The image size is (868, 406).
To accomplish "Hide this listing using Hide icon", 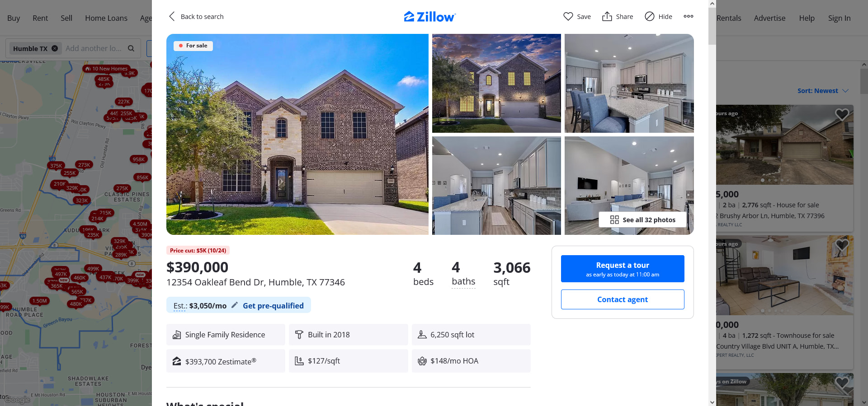I will tap(650, 16).
